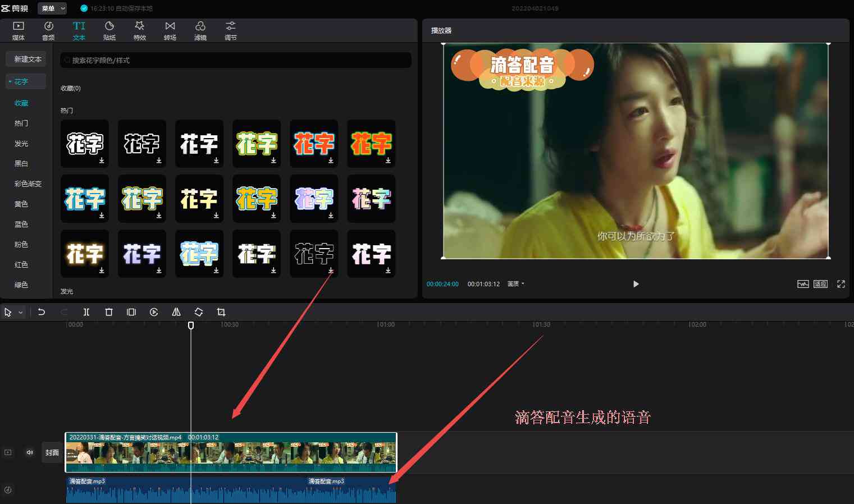Select the 黑白 category
The width and height of the screenshot is (854, 504).
21,164
